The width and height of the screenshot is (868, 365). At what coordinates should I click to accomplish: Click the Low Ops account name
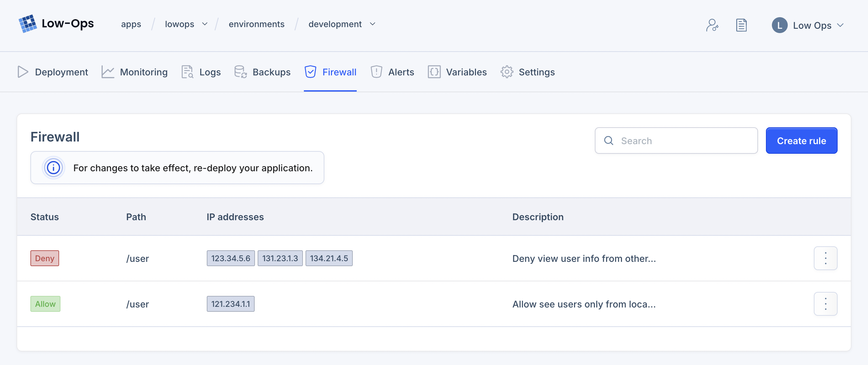pos(812,25)
